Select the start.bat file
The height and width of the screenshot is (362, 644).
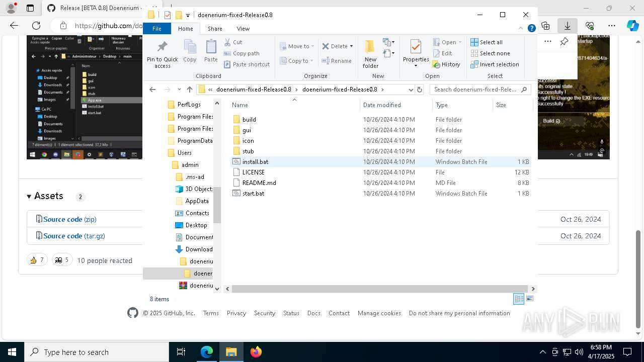[x=380, y=194]
